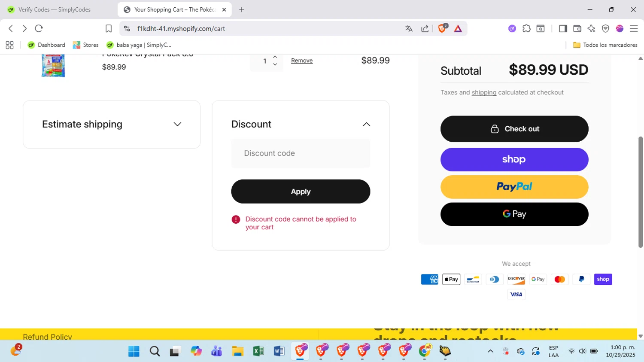
Task: Open the Stores bookmark
Action: [85, 45]
